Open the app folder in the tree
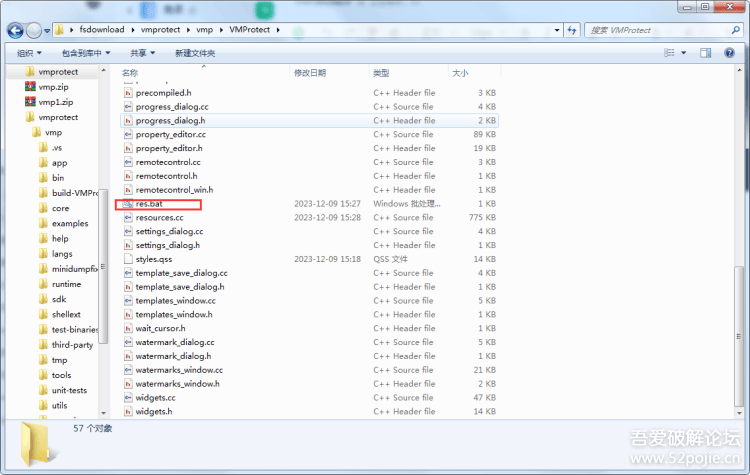The width and height of the screenshot is (750, 475). pyautogui.click(x=53, y=163)
